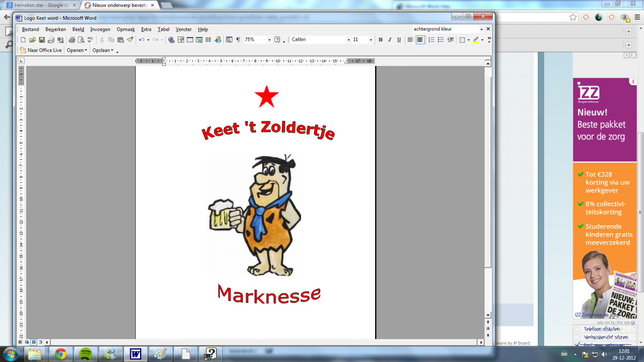Cut selection with the scissors icon
This screenshot has height=362, width=644.
(102, 40)
